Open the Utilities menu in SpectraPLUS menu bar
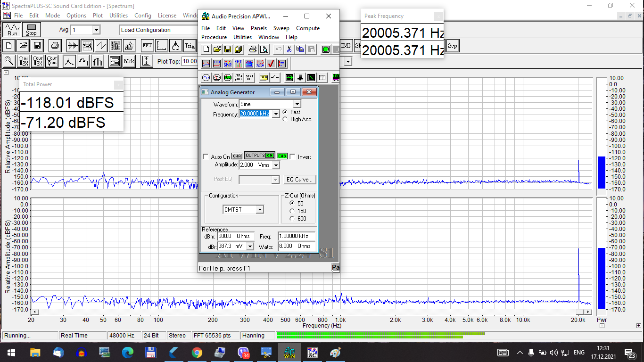 (118, 16)
